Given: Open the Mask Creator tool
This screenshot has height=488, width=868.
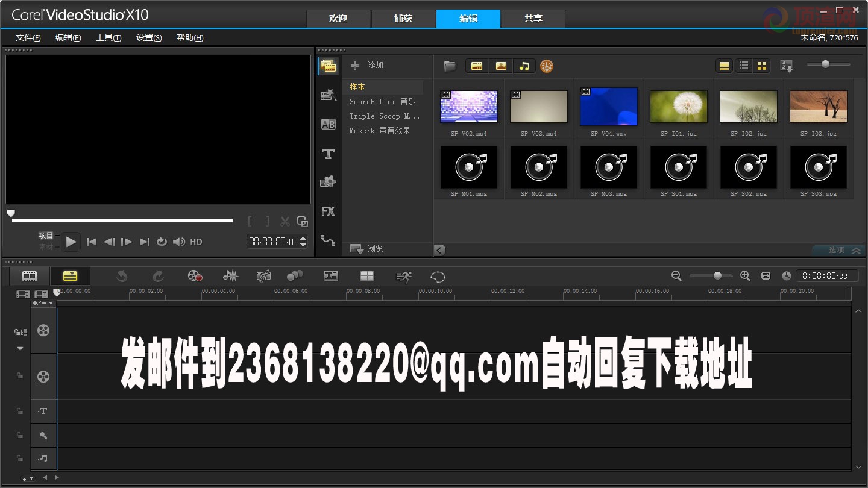Looking at the screenshot, I should click(x=438, y=277).
